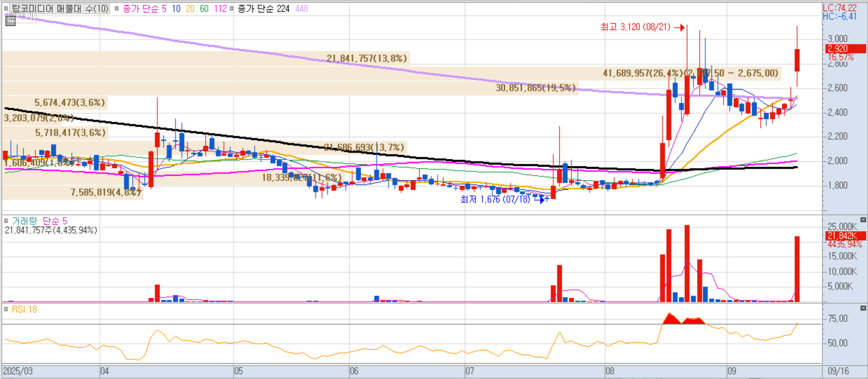Click the HC:-6.41 readout
868x379 pixels.
[x=840, y=16]
